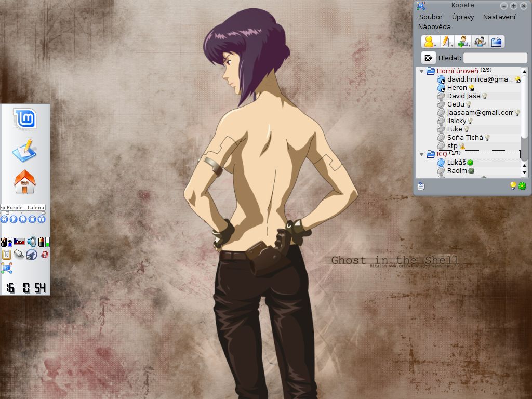This screenshot has height=399, width=532.
Task: Click the grey ICQ flower icon beside Radim
Action: [x=471, y=171]
